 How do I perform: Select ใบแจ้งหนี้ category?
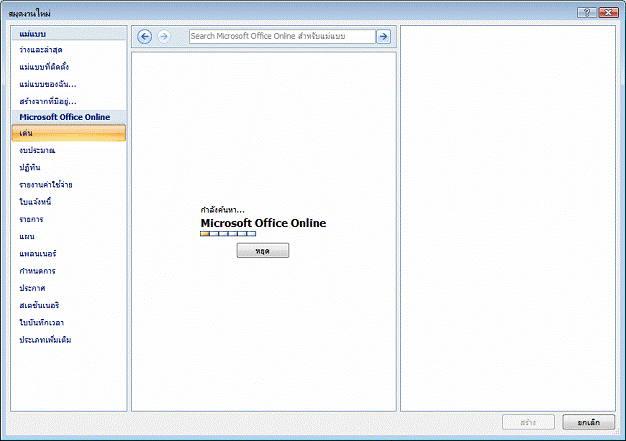(x=69, y=202)
